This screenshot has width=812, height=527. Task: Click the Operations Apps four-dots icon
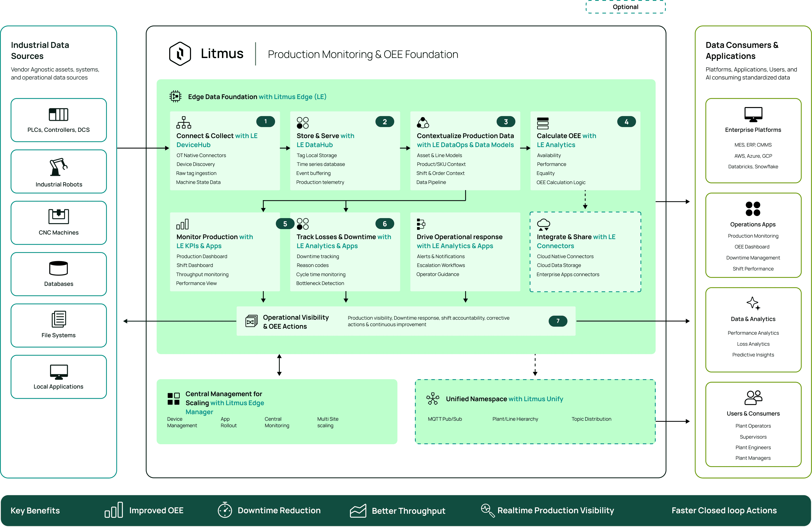pyautogui.click(x=753, y=209)
